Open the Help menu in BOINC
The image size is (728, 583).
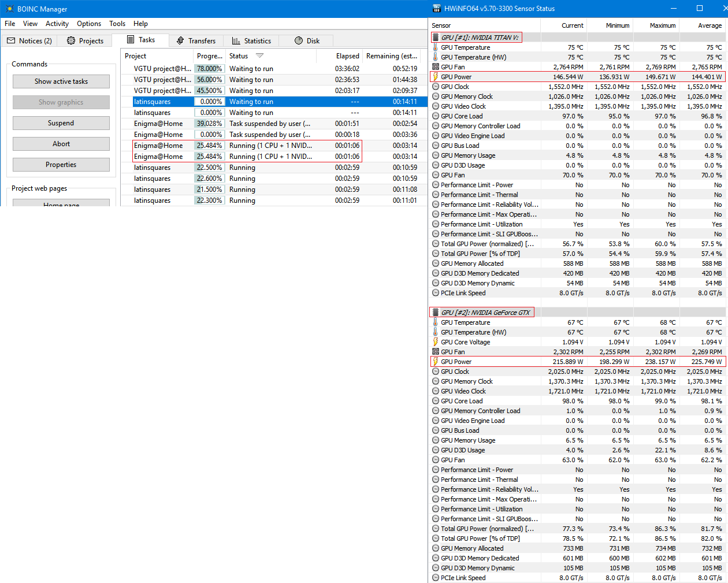point(140,24)
